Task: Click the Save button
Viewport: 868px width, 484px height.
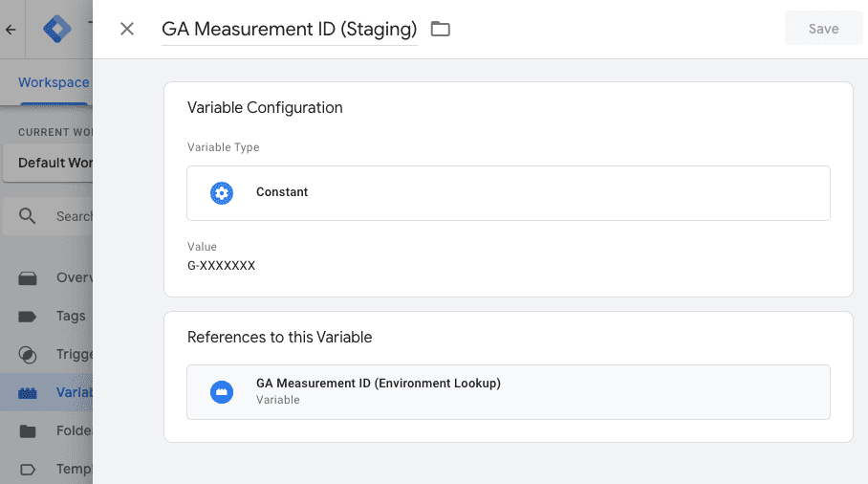Action: [823, 29]
